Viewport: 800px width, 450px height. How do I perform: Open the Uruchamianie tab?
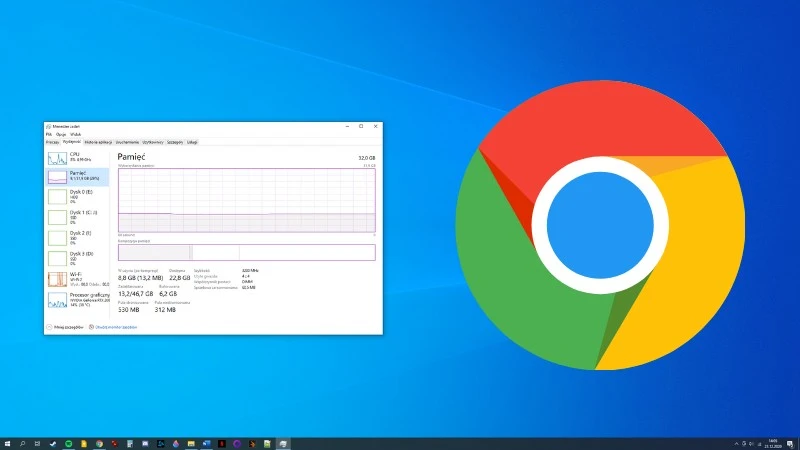(x=127, y=142)
